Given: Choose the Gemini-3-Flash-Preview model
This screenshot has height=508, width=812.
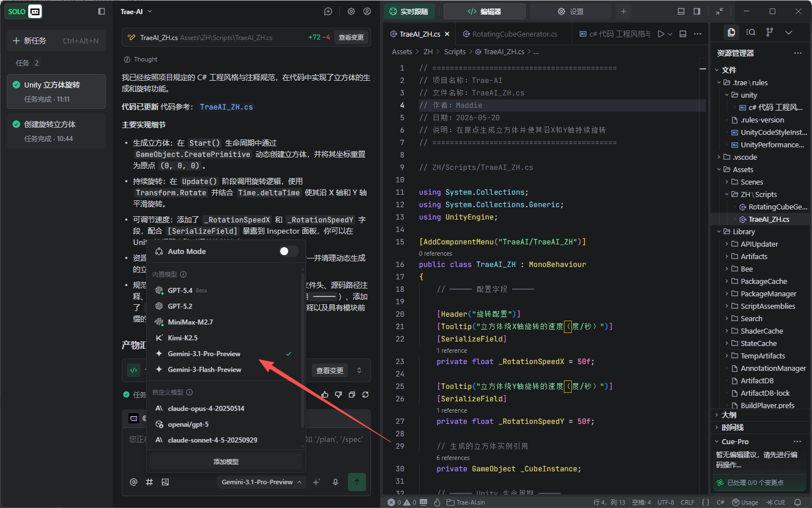Looking at the screenshot, I should (x=226, y=369).
